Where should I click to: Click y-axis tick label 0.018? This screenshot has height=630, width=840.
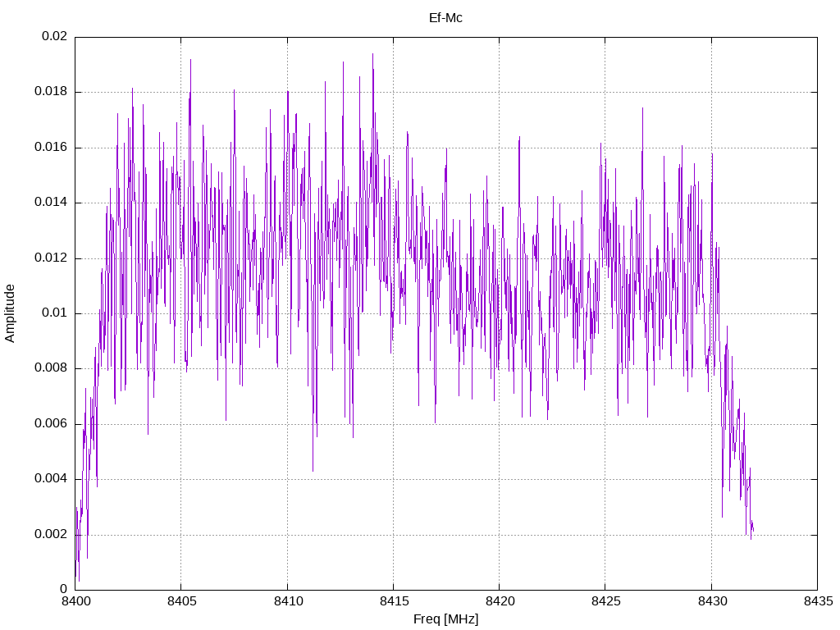[x=51, y=92]
